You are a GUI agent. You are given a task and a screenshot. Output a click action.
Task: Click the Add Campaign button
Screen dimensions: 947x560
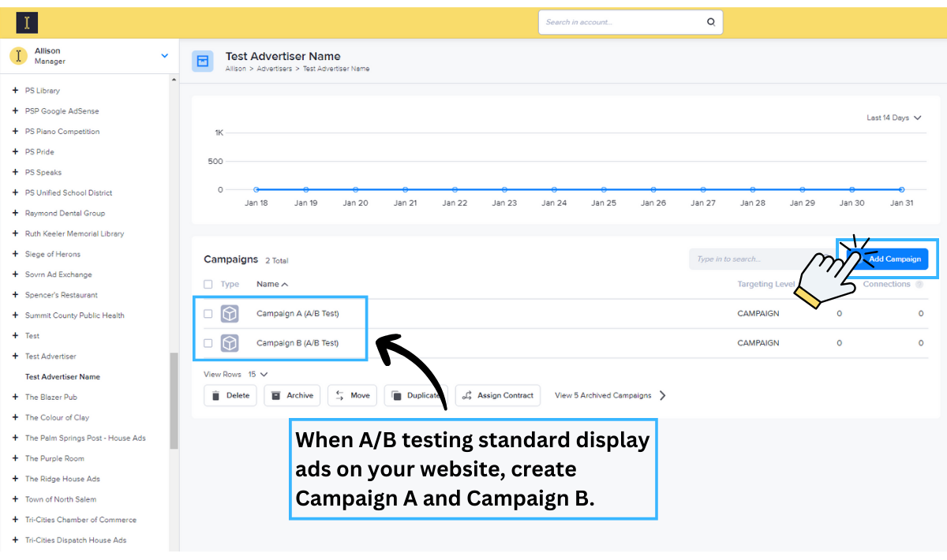click(893, 259)
